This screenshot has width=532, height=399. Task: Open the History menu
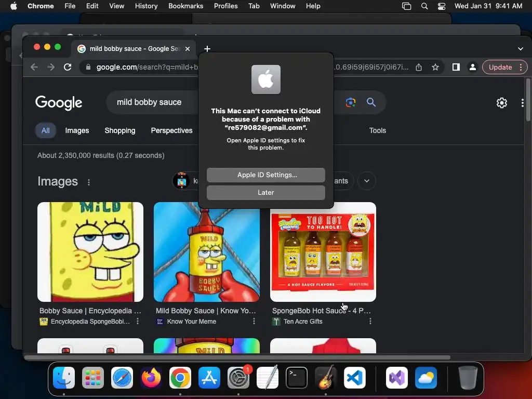click(x=146, y=6)
